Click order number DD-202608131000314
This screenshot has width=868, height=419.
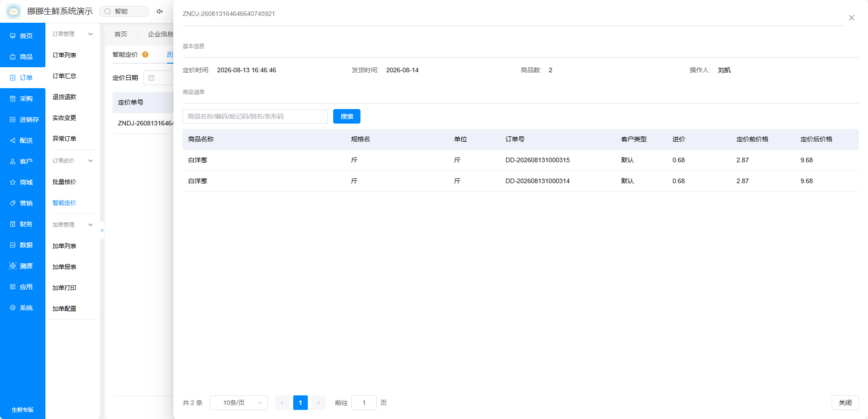click(538, 181)
